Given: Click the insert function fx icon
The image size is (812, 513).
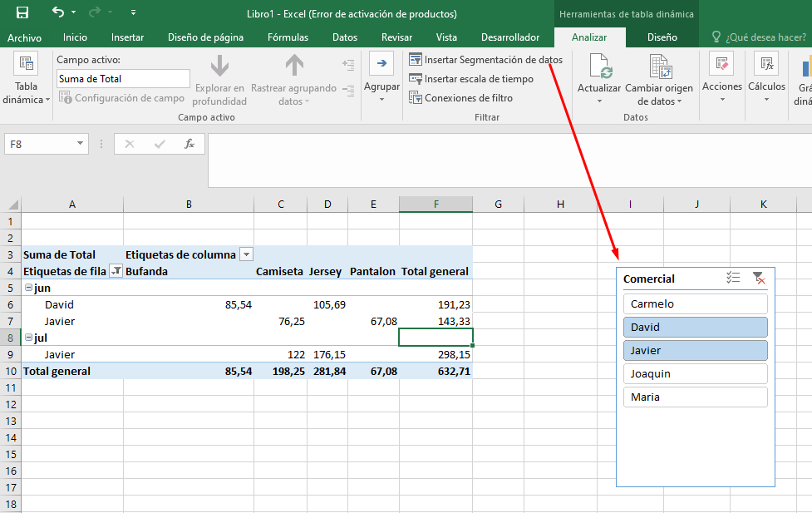Looking at the screenshot, I should coord(189,144).
